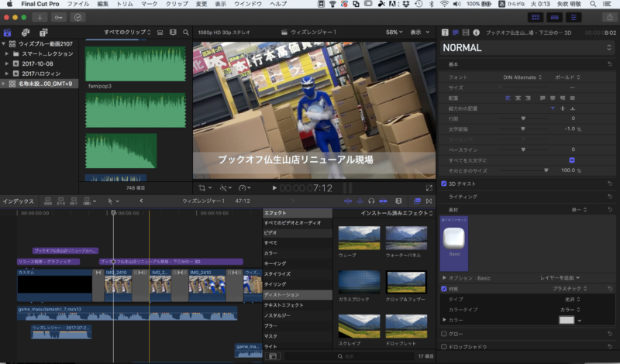Toggle clip appearance filmstrip/list view icon
620x364 pixels.
pos(160,33)
